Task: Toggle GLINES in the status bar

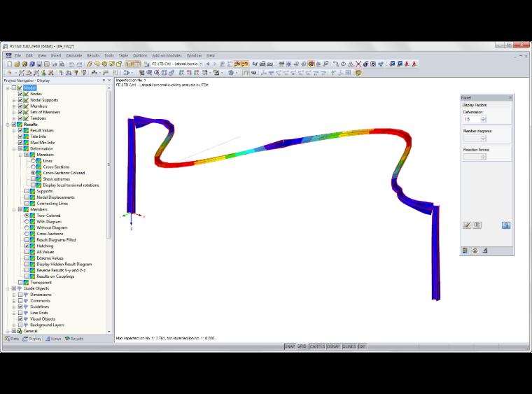Action: (x=349, y=346)
